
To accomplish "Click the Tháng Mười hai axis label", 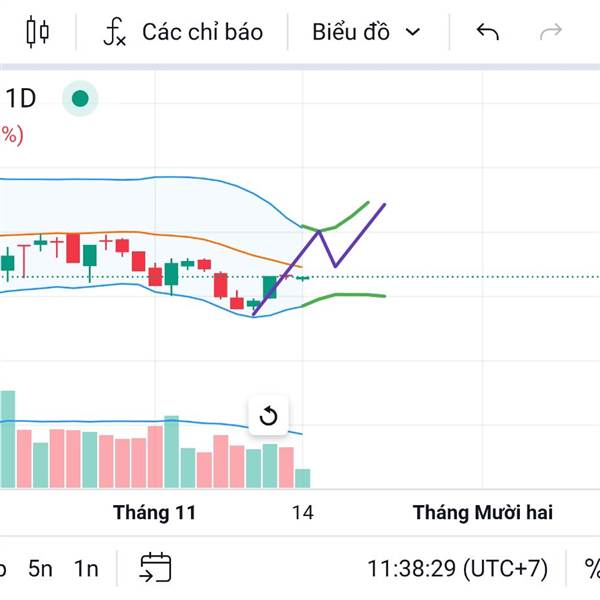I will 483,513.
